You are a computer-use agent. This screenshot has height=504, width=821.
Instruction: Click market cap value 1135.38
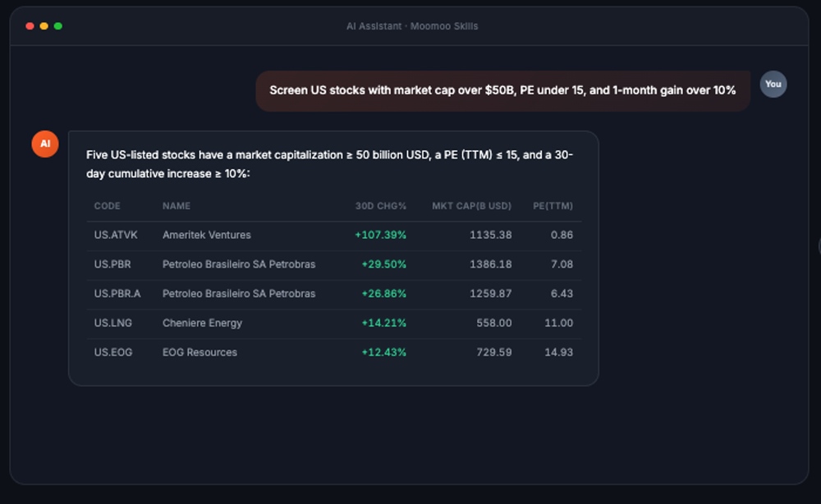click(491, 235)
